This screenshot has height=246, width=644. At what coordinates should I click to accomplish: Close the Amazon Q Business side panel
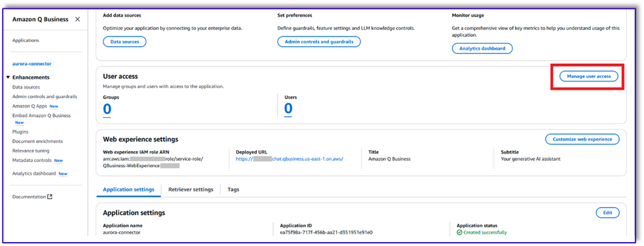77,20
